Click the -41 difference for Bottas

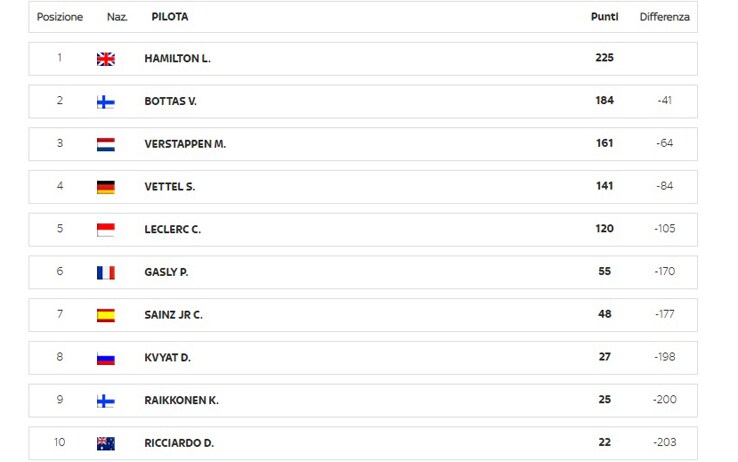pos(665,100)
